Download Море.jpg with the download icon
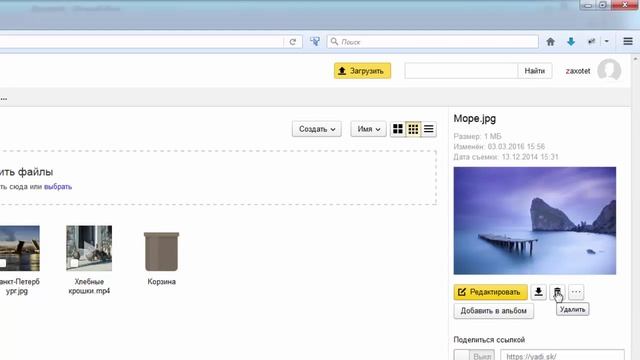640x360 pixels. [x=539, y=292]
